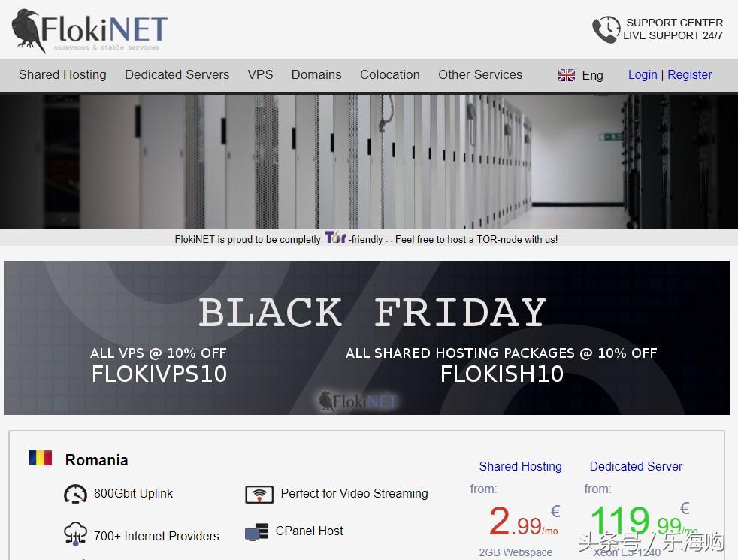Open the Eng language selector

[x=592, y=75]
